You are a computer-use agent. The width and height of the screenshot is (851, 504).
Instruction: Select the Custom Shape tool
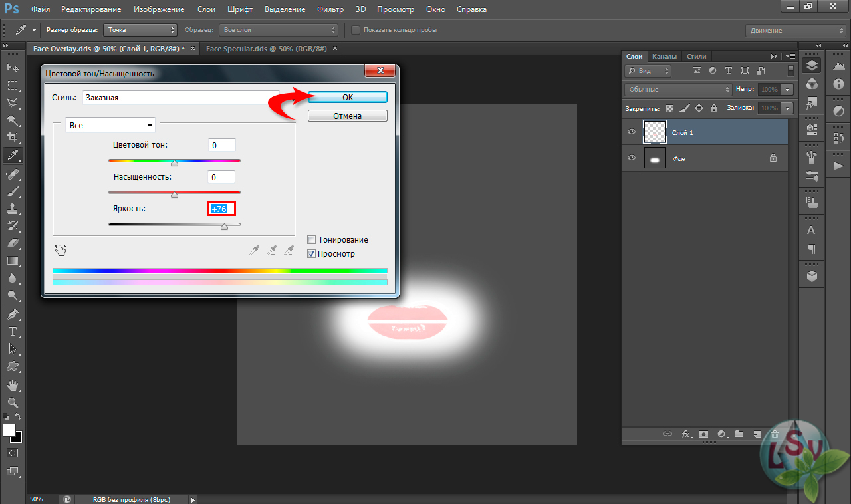13,366
